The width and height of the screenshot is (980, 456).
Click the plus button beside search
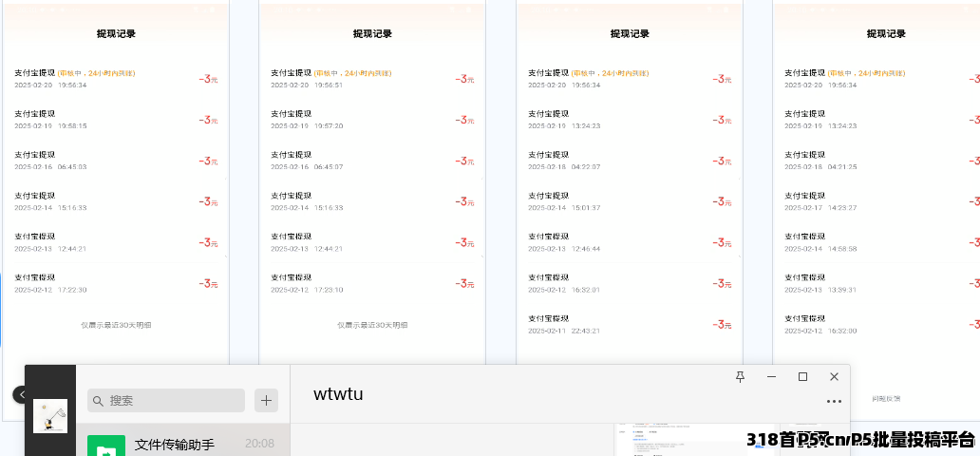click(267, 401)
